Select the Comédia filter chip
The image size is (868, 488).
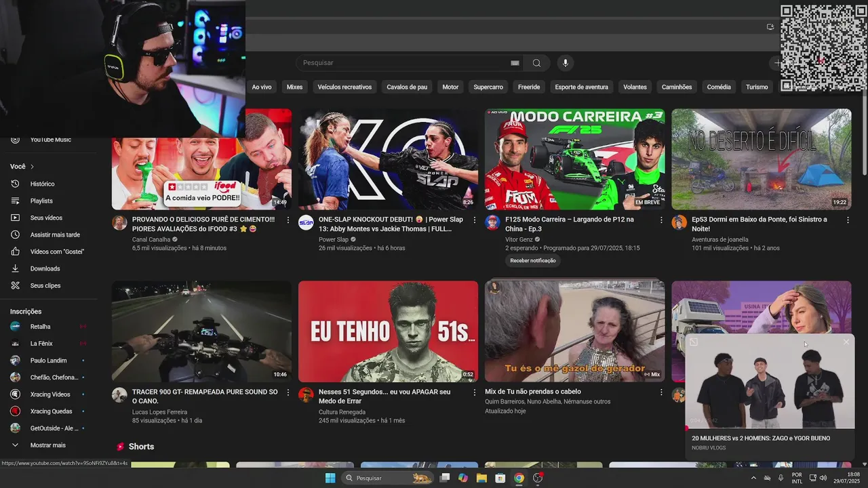(x=719, y=87)
